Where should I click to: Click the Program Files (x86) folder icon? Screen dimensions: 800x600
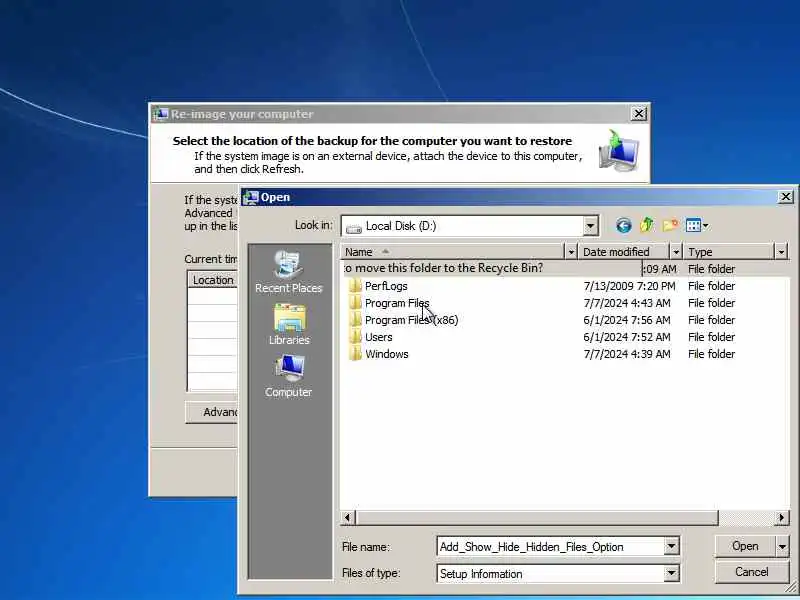coord(355,320)
